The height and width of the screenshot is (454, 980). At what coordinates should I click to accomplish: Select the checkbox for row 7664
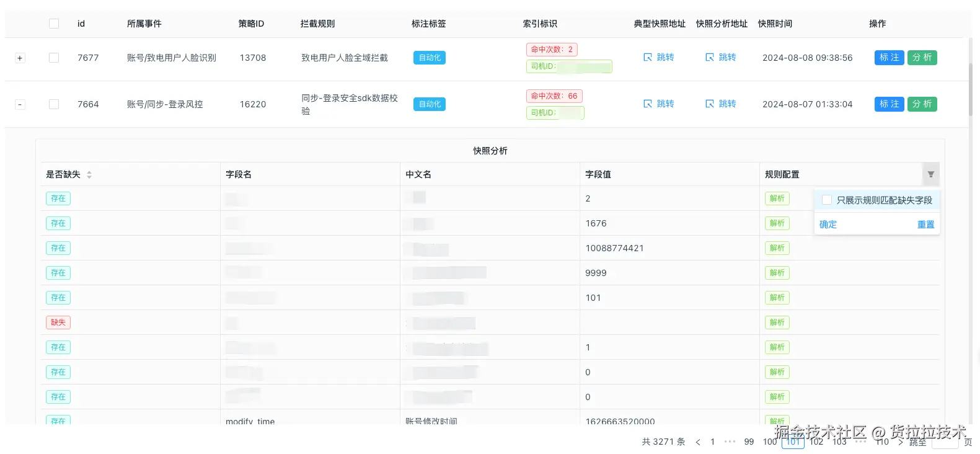(54, 104)
